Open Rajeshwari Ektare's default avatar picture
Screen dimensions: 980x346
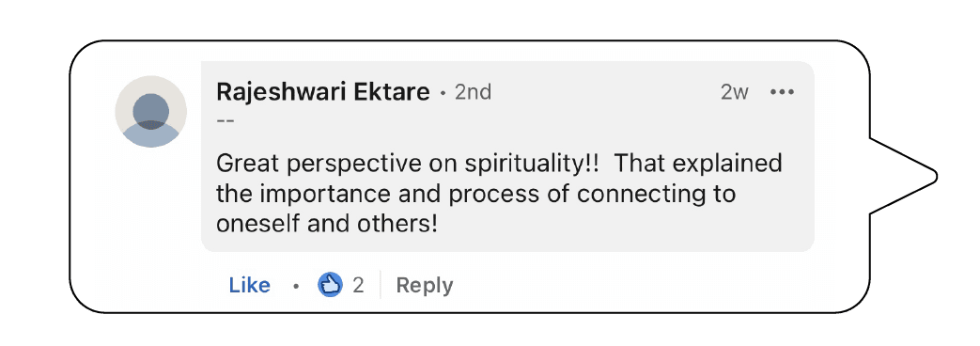[151, 111]
